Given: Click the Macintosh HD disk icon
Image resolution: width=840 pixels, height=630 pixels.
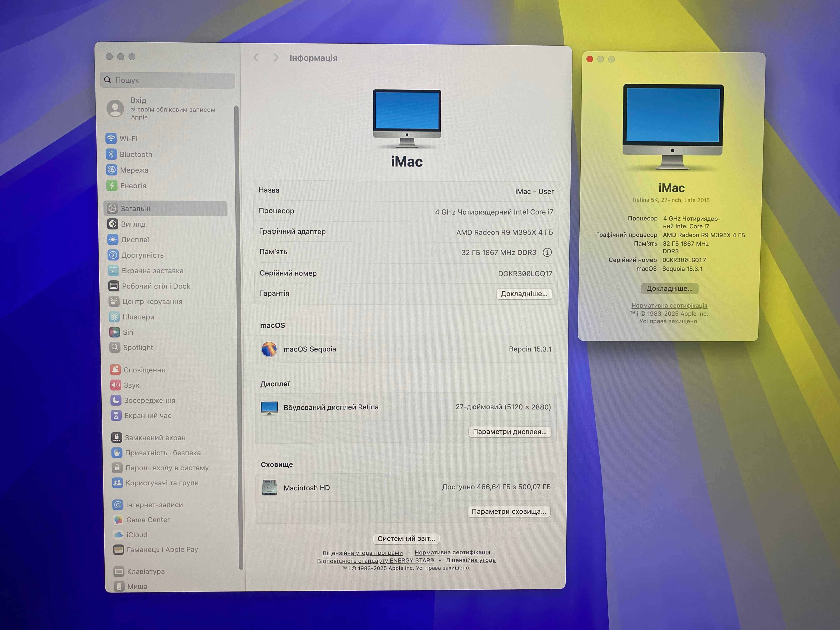Looking at the screenshot, I should click(269, 487).
